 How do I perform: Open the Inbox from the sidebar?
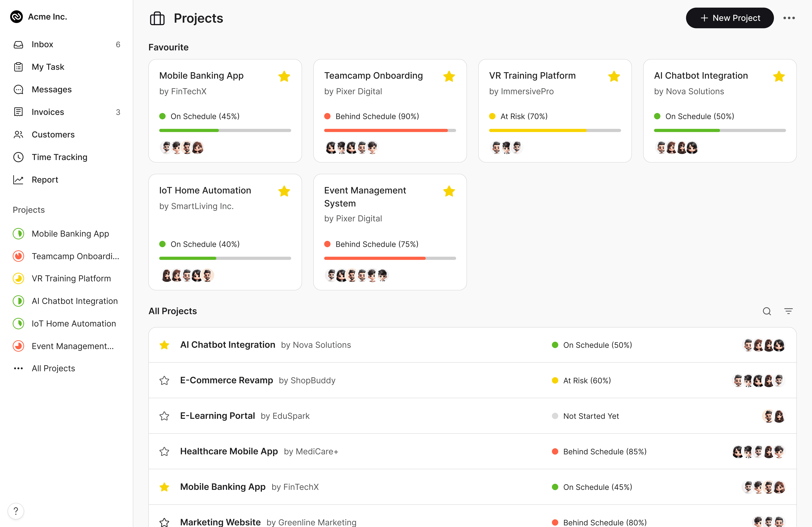click(42, 44)
